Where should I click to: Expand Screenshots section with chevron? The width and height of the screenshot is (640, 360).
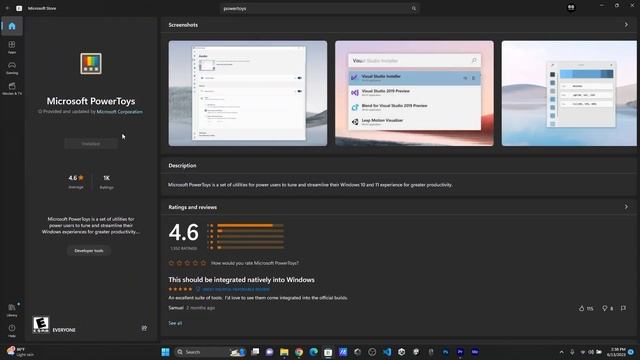(626, 25)
